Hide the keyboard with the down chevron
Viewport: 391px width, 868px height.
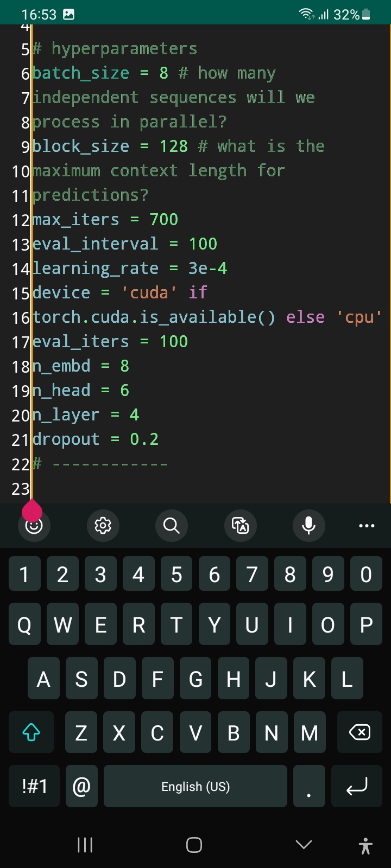[303, 845]
